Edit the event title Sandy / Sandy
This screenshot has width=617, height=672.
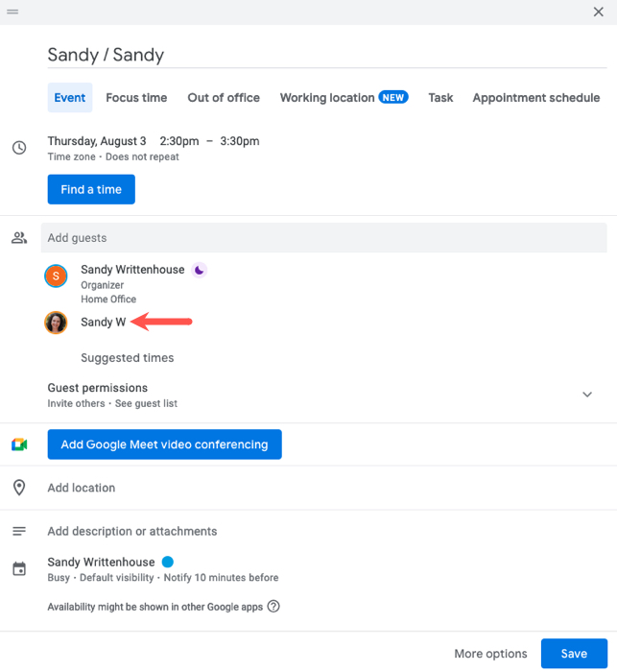(x=327, y=55)
